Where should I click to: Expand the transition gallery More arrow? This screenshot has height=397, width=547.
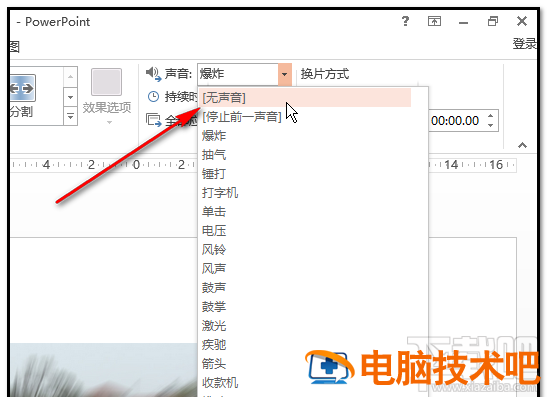70,116
